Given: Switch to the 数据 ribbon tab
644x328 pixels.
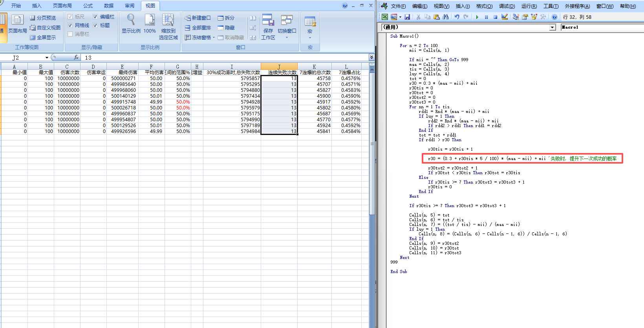Looking at the screenshot, I should tap(109, 6).
